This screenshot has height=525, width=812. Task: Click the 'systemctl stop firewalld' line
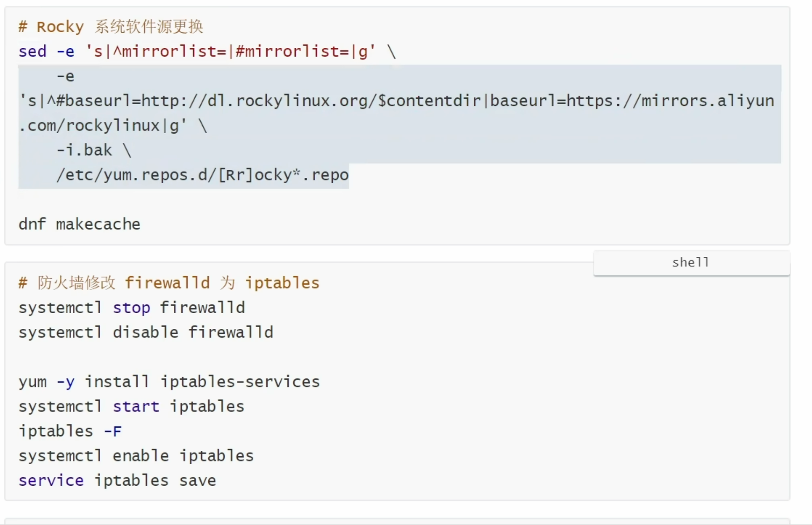pos(132,307)
